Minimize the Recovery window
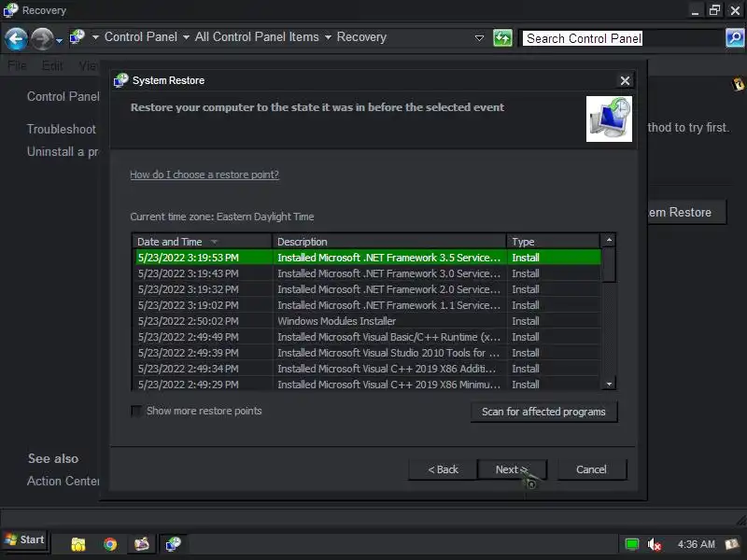 pos(695,10)
